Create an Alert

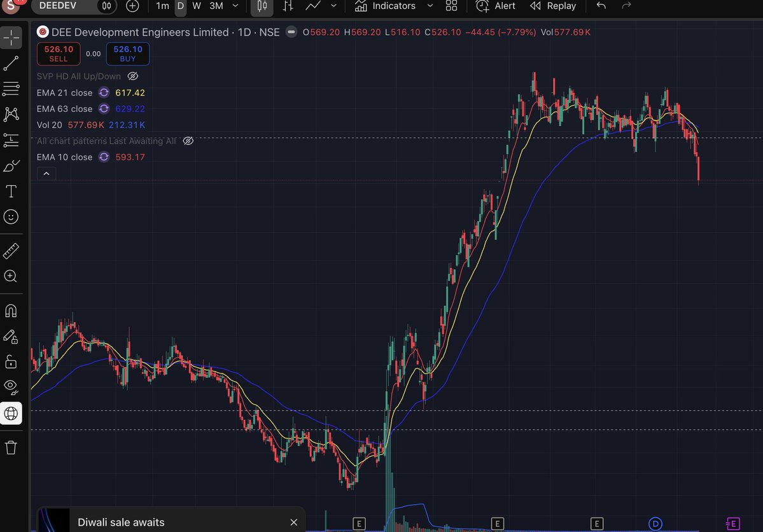click(x=495, y=6)
